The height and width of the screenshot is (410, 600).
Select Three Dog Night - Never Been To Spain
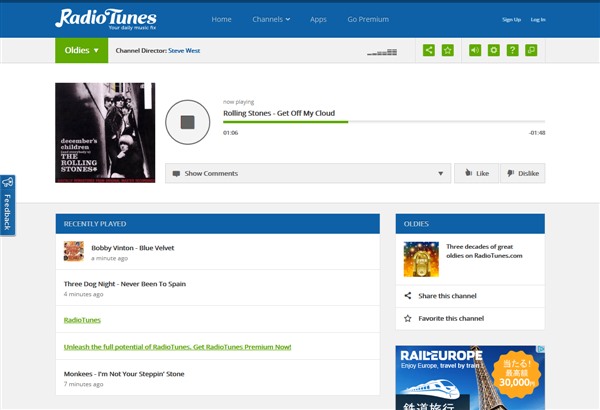[x=125, y=284]
